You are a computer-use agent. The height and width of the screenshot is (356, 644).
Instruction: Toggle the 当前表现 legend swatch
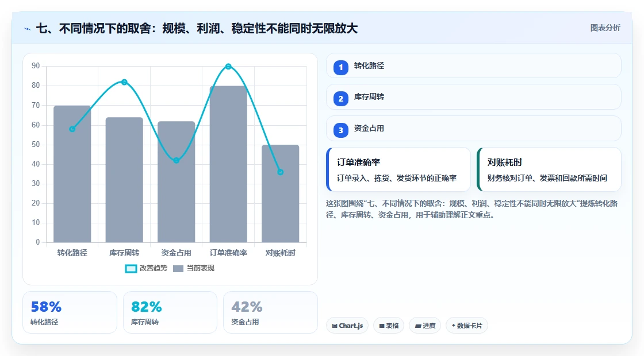178,269
